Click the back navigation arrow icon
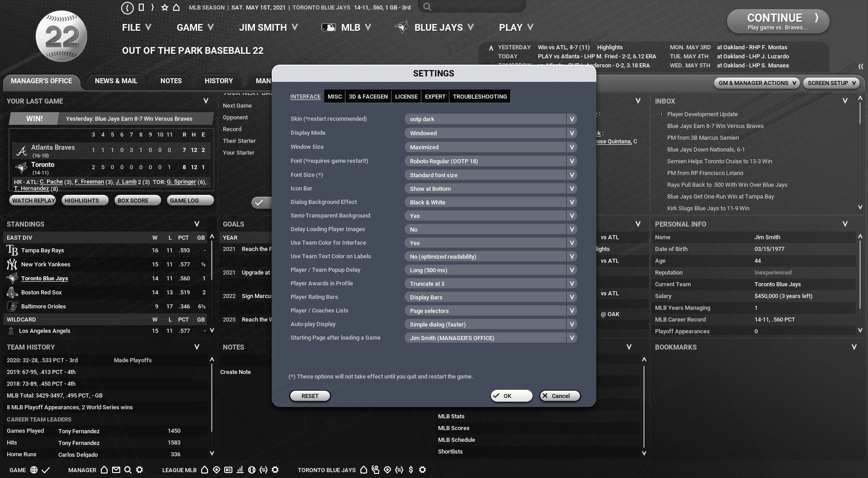 (x=127, y=8)
